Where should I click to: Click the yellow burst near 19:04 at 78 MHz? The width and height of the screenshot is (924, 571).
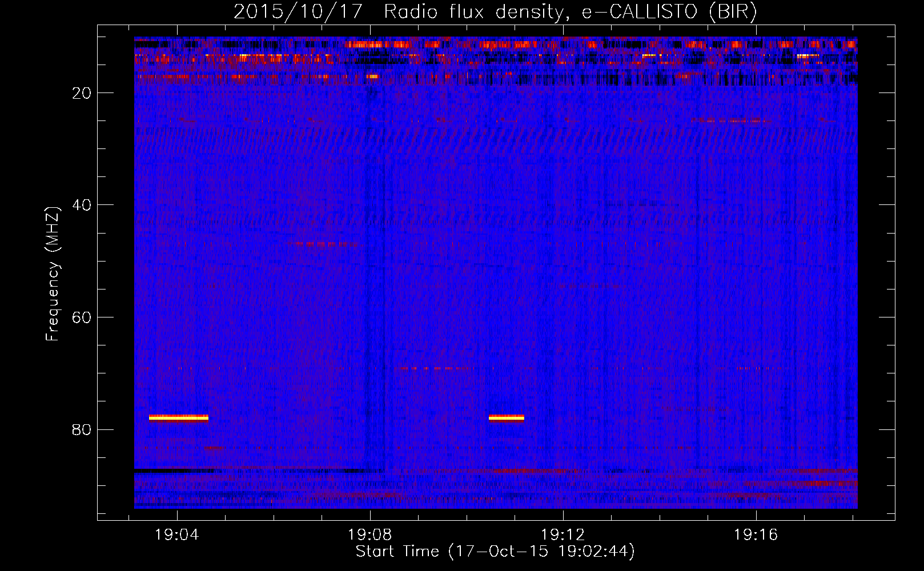179,418
